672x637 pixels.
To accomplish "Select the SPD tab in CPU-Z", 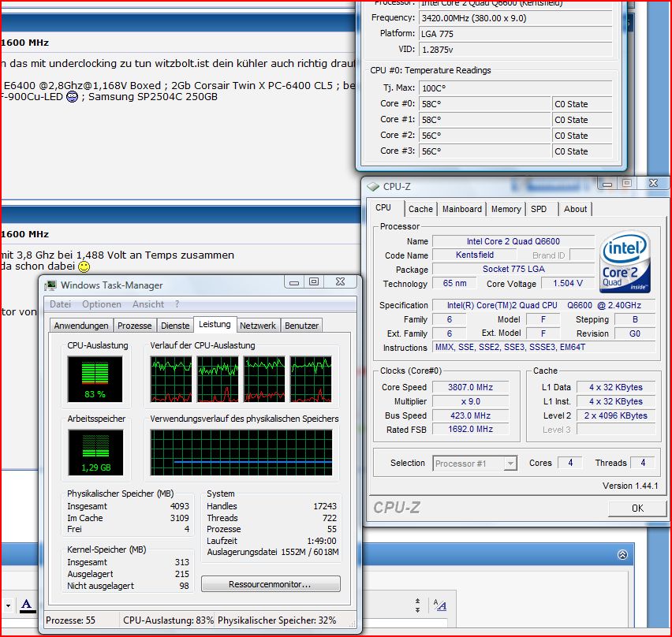I will [x=538, y=209].
